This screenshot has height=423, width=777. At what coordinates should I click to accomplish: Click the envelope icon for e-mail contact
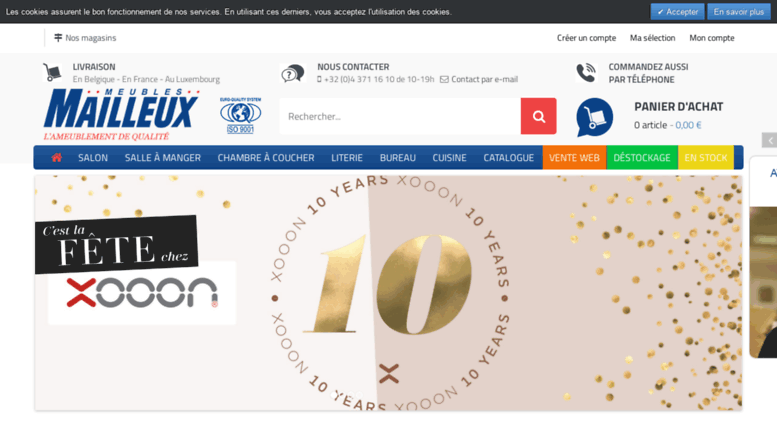tap(444, 79)
